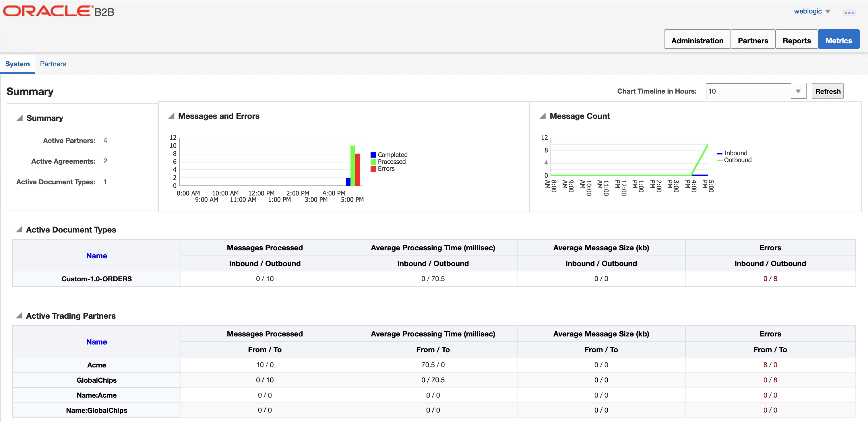The height and width of the screenshot is (422, 868).
Task: Click the red Errors legend swatch
Action: 373,169
